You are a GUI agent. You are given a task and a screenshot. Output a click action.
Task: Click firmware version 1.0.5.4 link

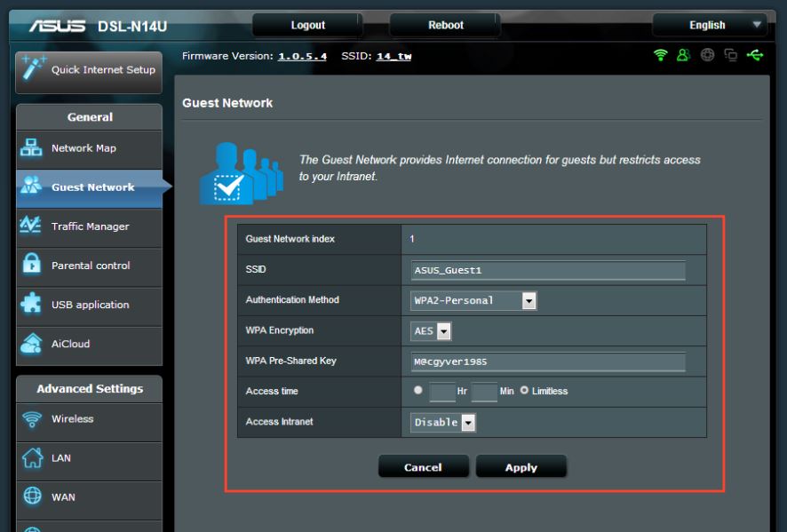302,56
